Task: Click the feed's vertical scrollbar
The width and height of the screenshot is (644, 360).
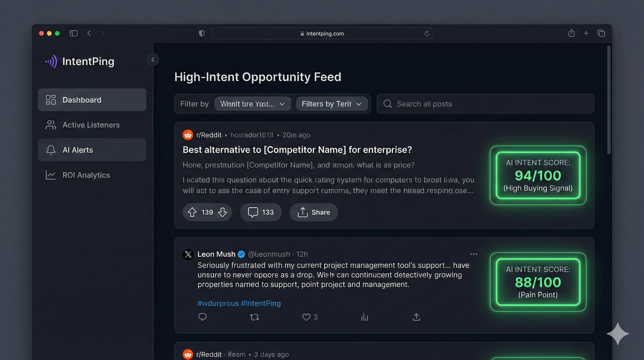Action: [609, 100]
